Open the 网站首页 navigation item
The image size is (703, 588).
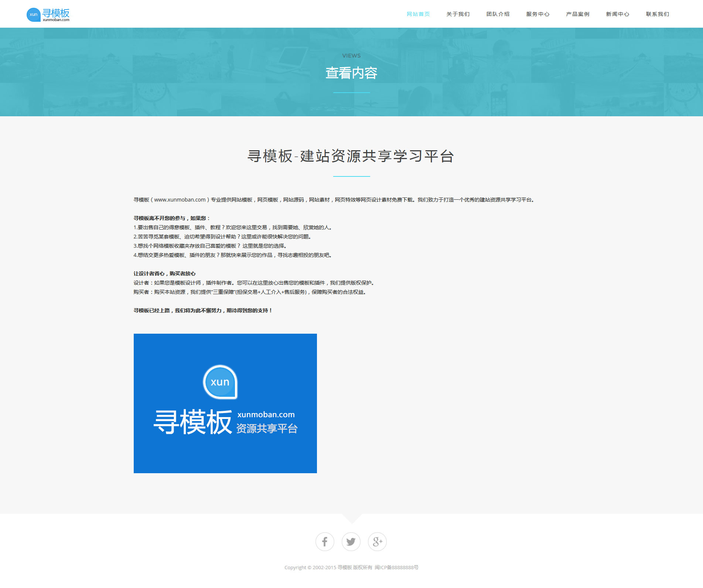click(418, 14)
